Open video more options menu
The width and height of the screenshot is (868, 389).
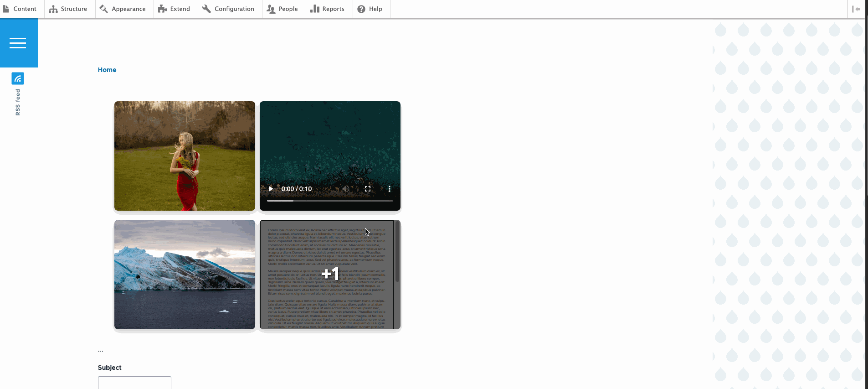(389, 189)
